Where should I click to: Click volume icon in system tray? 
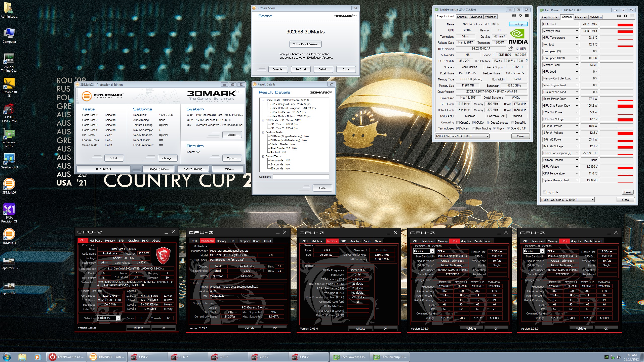[x=619, y=357]
